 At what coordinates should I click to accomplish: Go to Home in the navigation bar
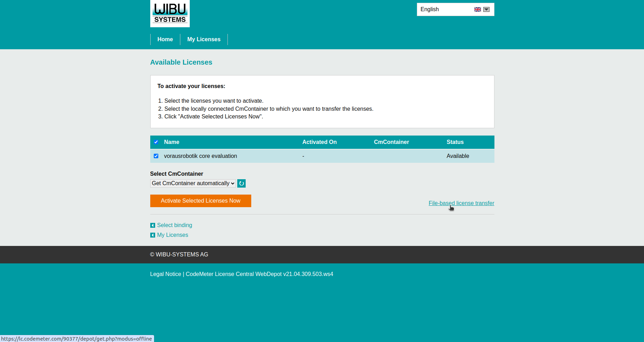[165, 39]
